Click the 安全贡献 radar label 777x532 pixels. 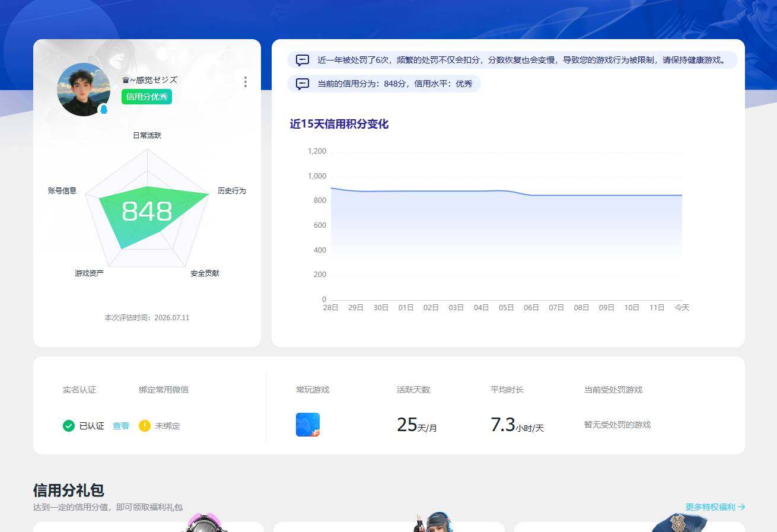coord(205,273)
